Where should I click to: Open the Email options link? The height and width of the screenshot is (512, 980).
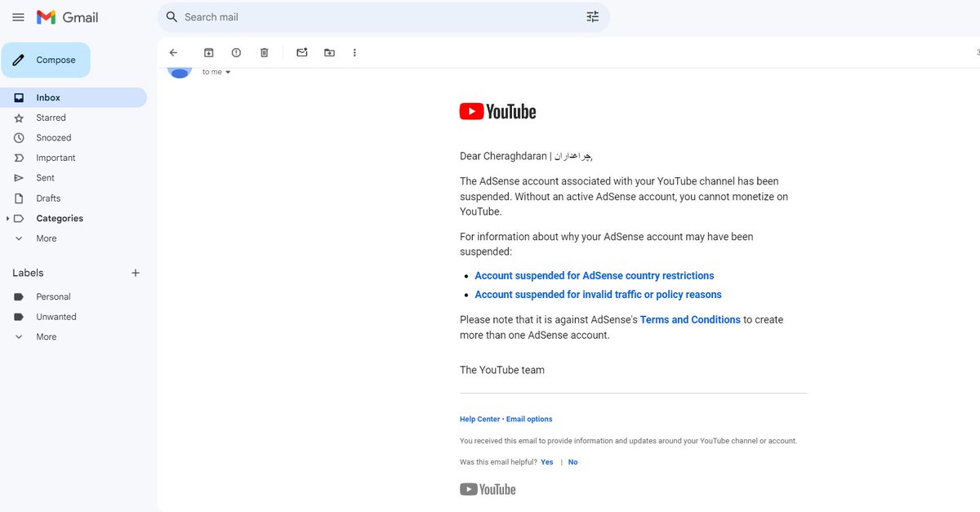(529, 419)
